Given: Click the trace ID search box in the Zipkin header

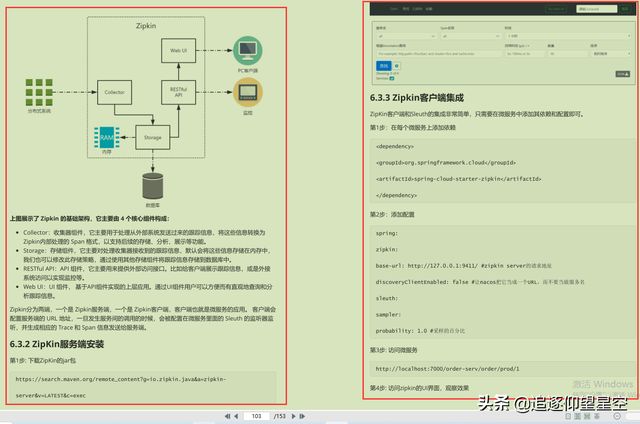Looking at the screenshot, I should (596, 9).
